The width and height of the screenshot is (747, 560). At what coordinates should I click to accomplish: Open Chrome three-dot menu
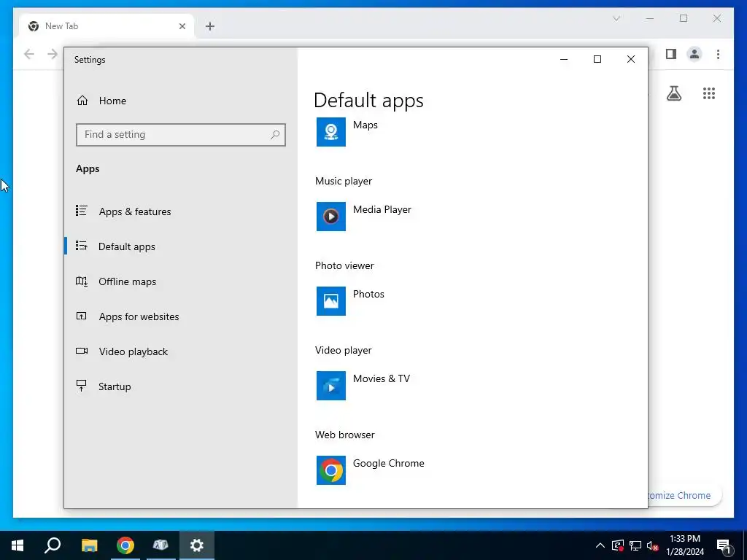[x=718, y=54]
